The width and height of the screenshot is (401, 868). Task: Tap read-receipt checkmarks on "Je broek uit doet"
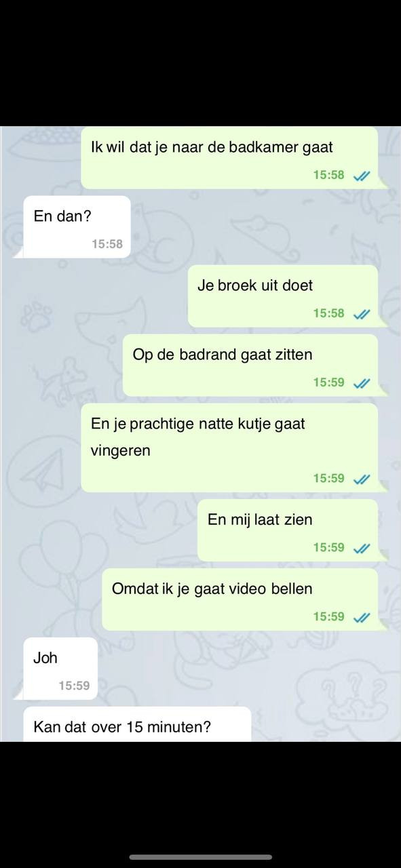pyautogui.click(x=362, y=314)
